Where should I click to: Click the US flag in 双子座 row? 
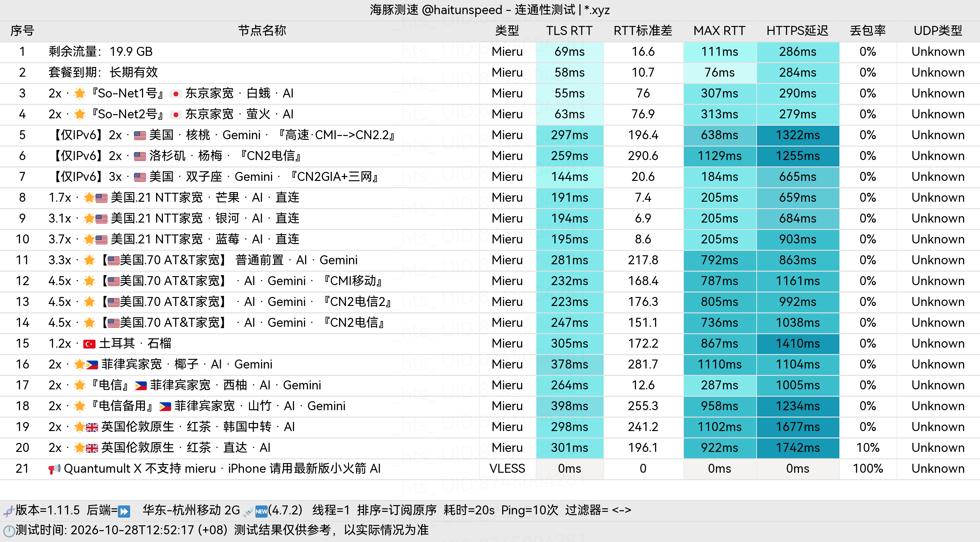coord(140,177)
